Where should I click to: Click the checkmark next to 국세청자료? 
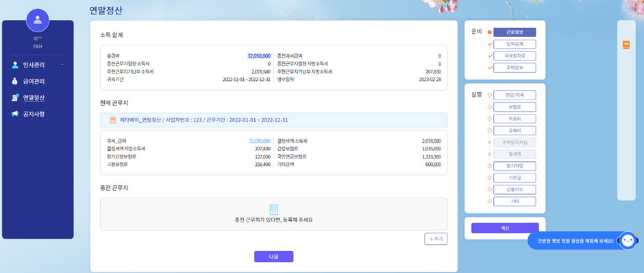[489, 56]
